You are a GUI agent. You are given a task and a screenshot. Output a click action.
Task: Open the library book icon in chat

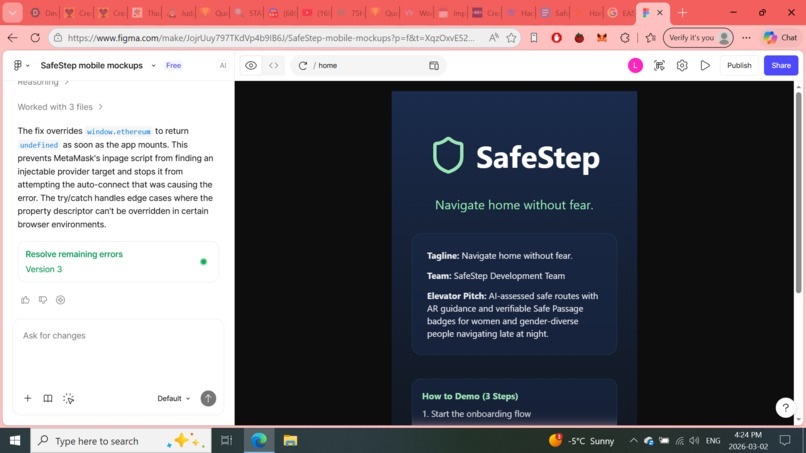48,398
